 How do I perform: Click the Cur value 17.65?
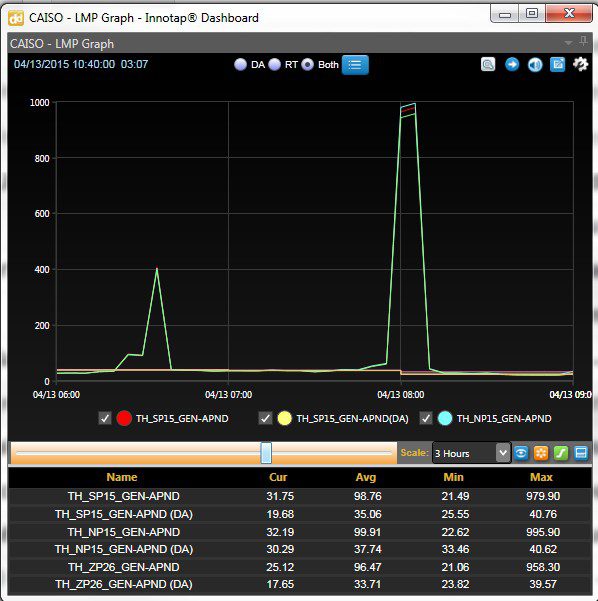pos(280,584)
